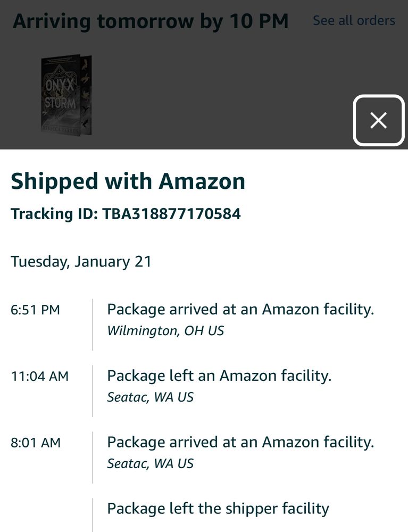Select the Tuesday, January 21 date header
Image resolution: width=408 pixels, height=532 pixels.
81,262
